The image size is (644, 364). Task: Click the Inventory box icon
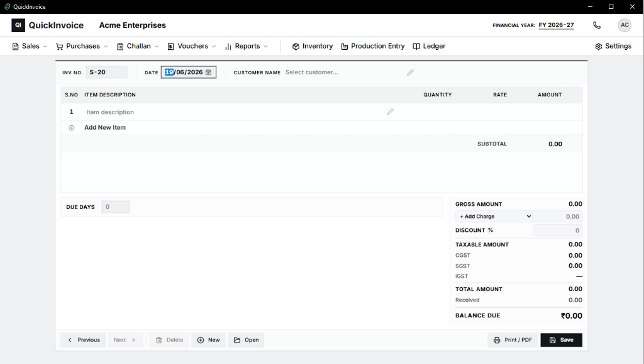click(296, 47)
